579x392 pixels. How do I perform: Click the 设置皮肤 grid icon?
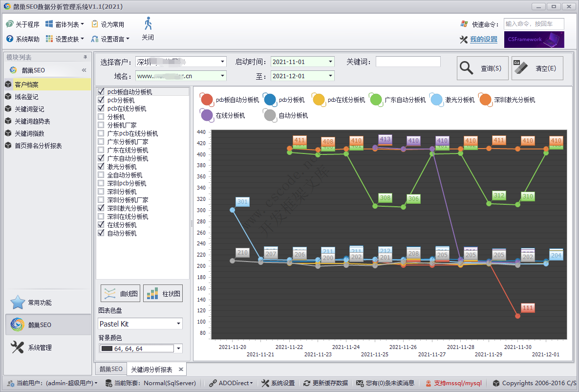tap(49, 39)
